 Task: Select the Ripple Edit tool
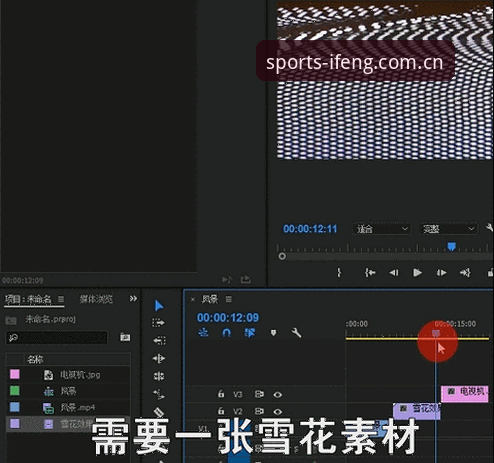click(159, 359)
